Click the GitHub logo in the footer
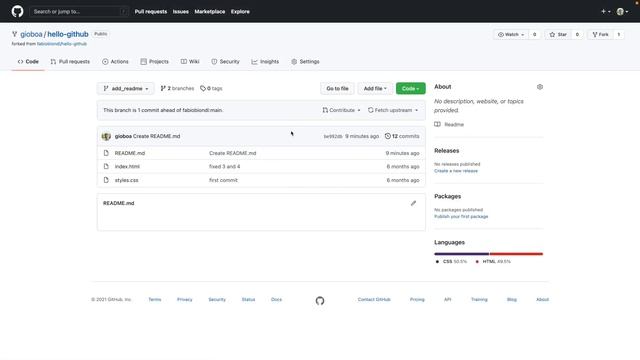The width and height of the screenshot is (640, 360). tap(320, 301)
